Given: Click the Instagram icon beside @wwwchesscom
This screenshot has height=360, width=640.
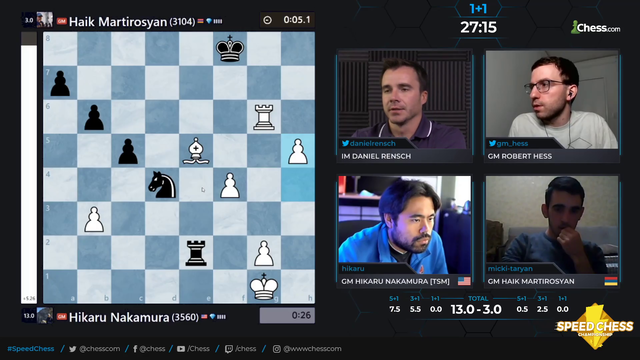Looking at the screenshot, I should click(x=277, y=349).
